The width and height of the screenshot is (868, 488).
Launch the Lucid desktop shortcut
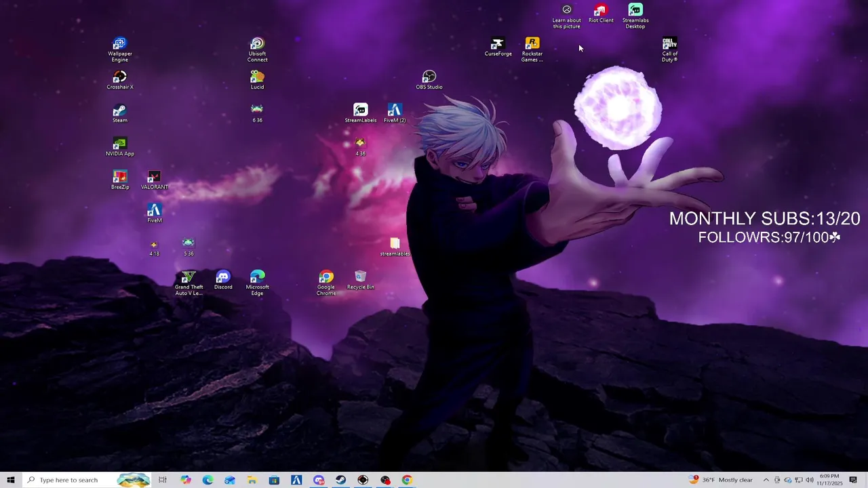[258, 80]
